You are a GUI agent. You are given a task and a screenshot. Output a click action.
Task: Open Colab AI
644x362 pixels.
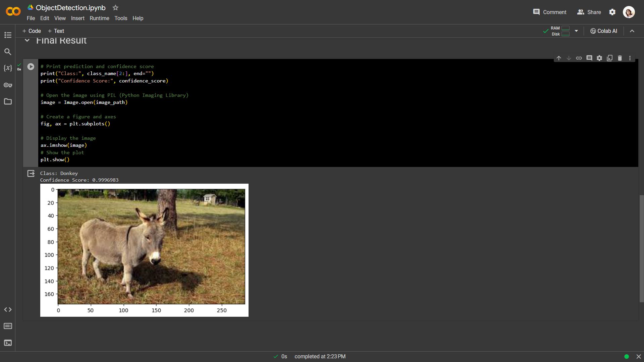603,31
